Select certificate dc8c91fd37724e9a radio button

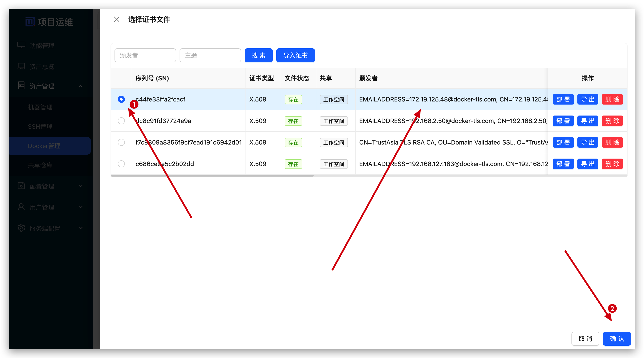121,121
